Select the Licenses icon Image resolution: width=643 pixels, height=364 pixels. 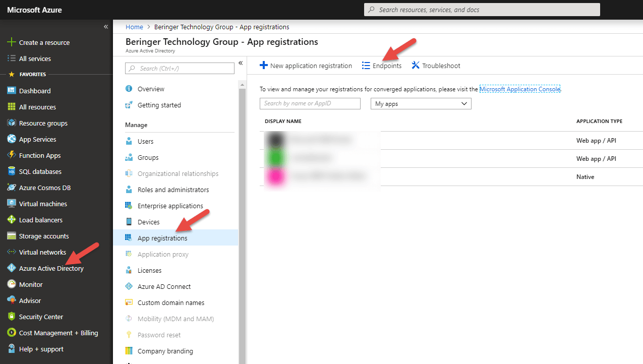129,270
